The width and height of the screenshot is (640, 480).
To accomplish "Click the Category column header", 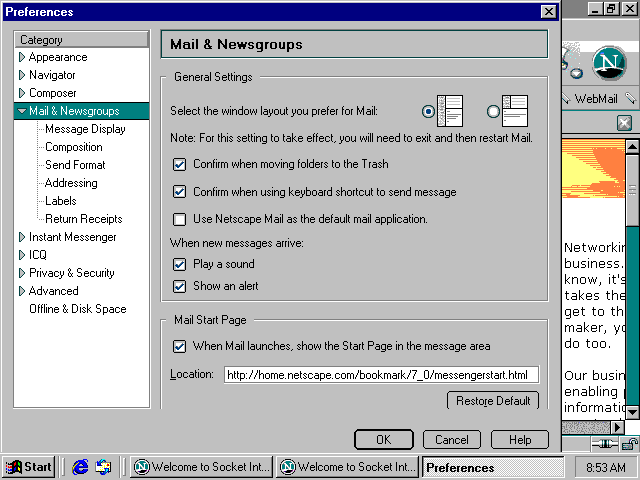I will coord(82,40).
